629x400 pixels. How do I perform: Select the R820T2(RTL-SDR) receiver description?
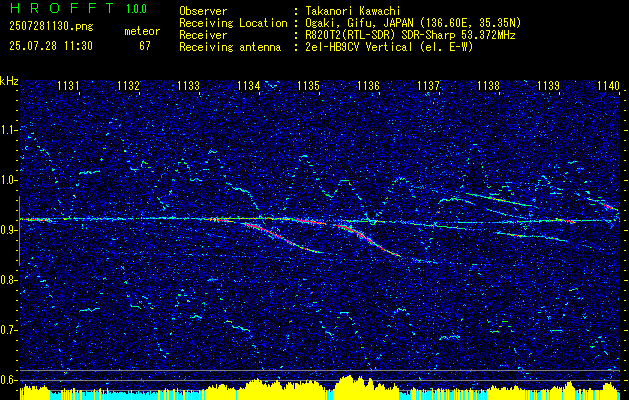pyautogui.click(x=410, y=35)
